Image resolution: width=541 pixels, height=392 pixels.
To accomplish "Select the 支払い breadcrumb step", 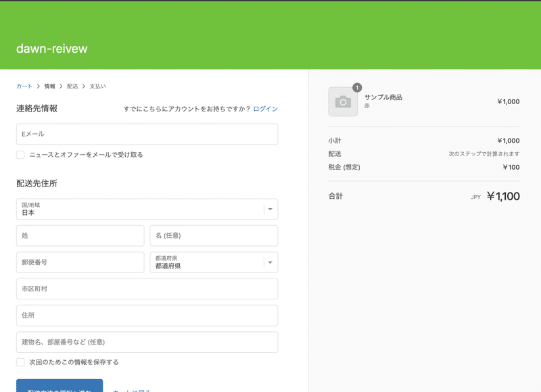I will pos(97,87).
